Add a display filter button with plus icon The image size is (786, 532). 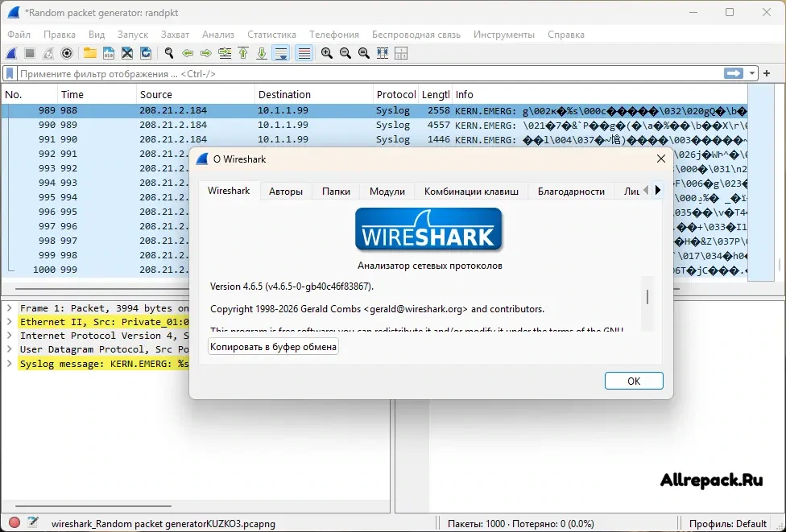point(767,73)
